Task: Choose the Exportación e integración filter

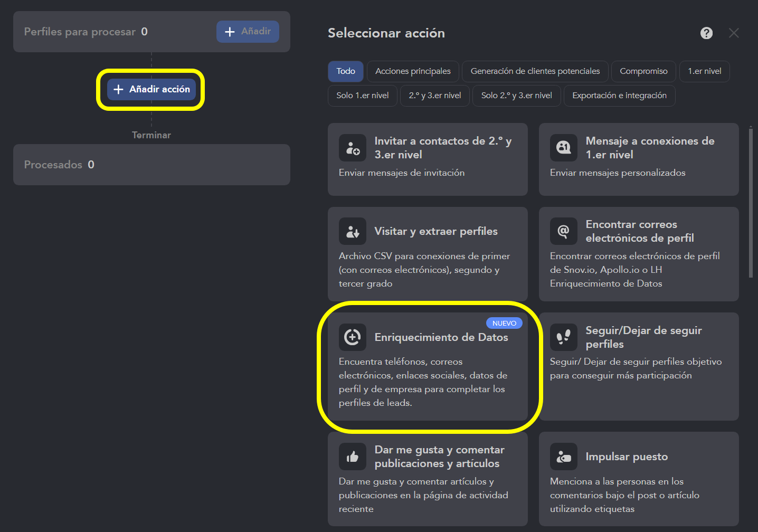Action: (x=619, y=96)
